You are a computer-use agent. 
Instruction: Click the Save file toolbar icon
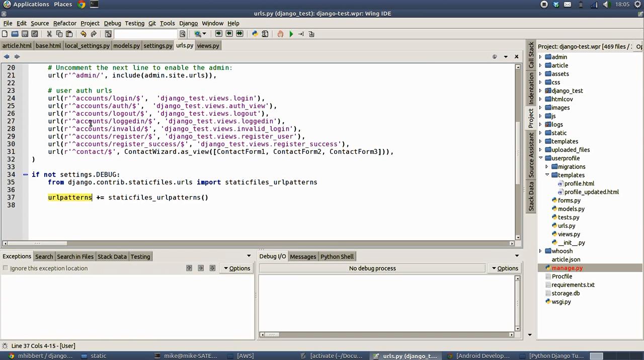[x=25, y=34]
